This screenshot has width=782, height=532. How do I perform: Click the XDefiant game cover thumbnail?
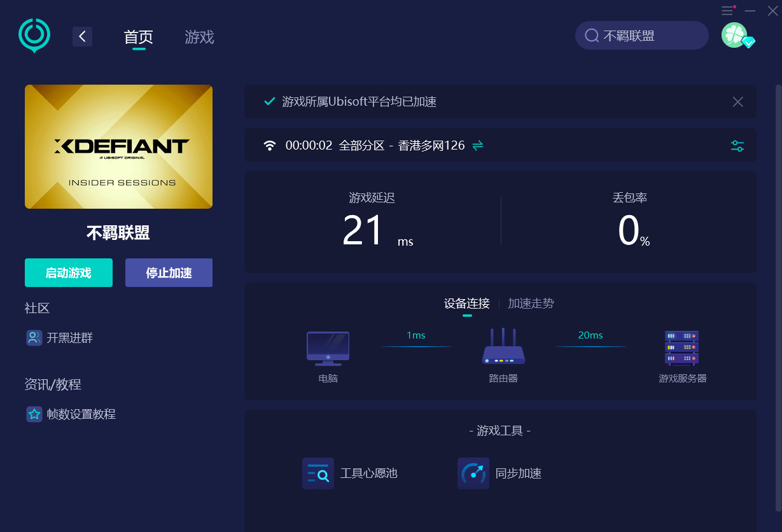(118, 146)
